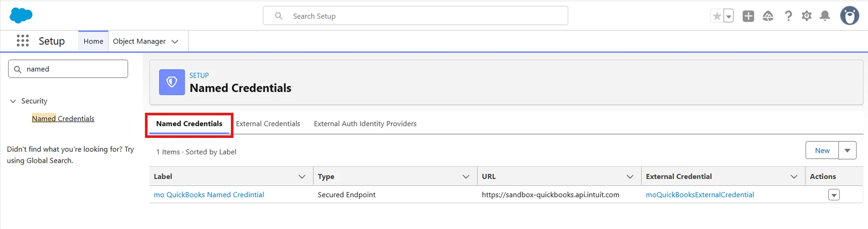Image resolution: width=868 pixels, height=229 pixels.
Task: Open the External Credential column chevron menu
Action: coord(794,177)
